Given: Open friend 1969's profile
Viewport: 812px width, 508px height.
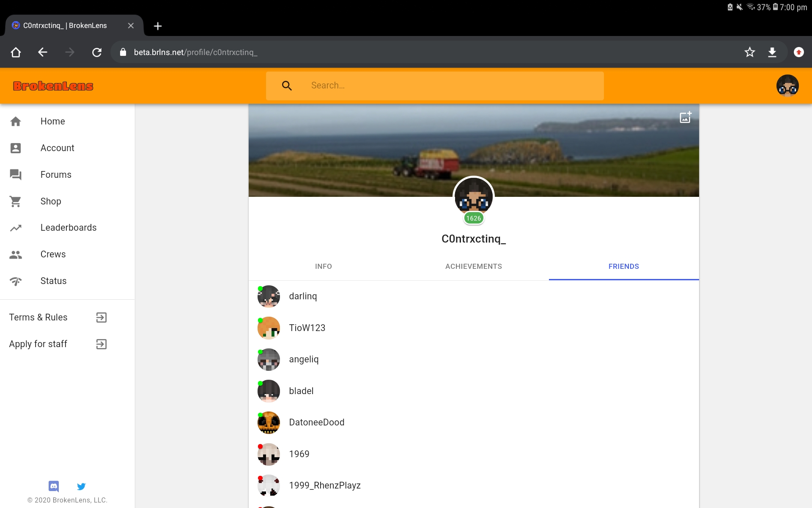Looking at the screenshot, I should tap(474, 454).
